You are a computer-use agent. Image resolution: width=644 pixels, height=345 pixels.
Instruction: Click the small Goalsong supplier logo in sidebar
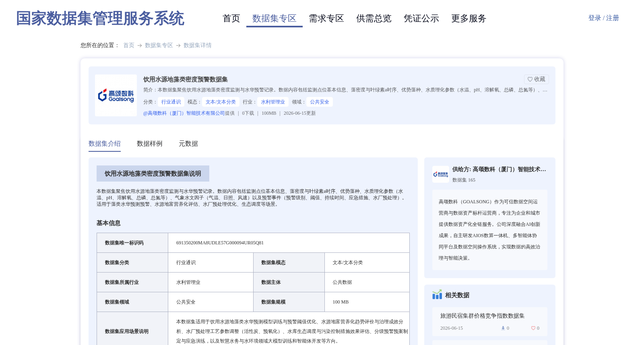point(441,174)
